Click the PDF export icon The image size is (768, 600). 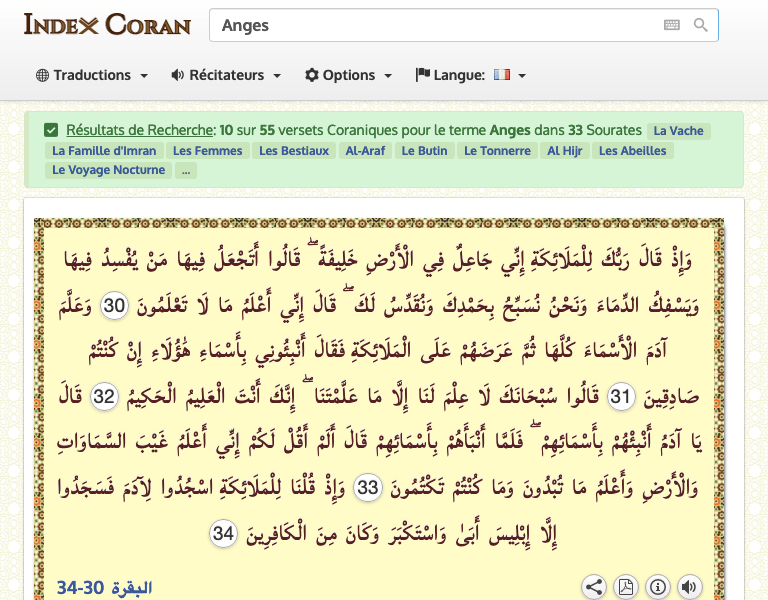click(625, 587)
